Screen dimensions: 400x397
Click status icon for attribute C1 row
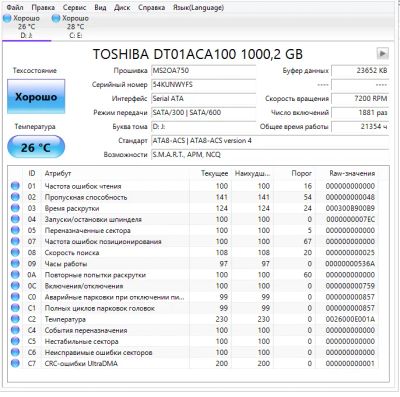(x=15, y=308)
